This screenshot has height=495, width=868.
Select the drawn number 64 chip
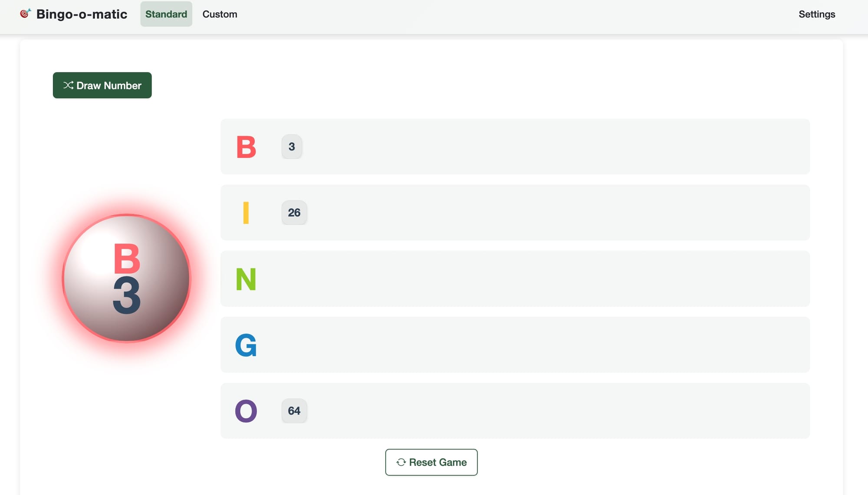click(294, 411)
